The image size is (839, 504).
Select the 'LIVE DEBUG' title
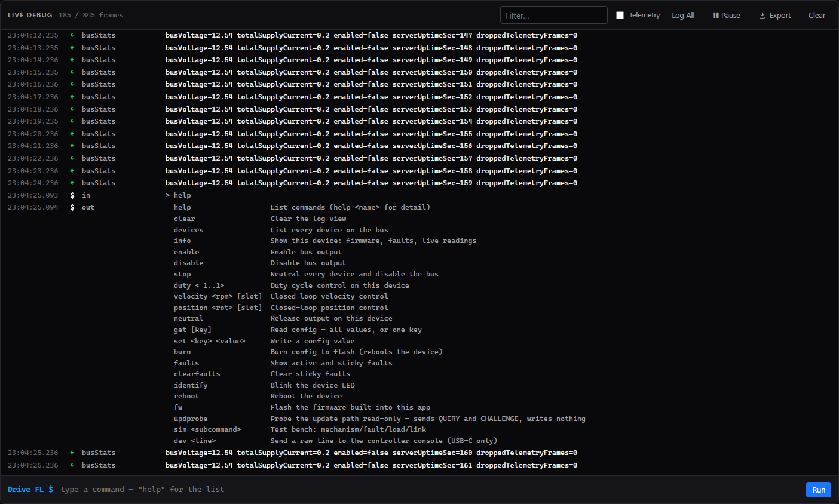pyautogui.click(x=30, y=15)
